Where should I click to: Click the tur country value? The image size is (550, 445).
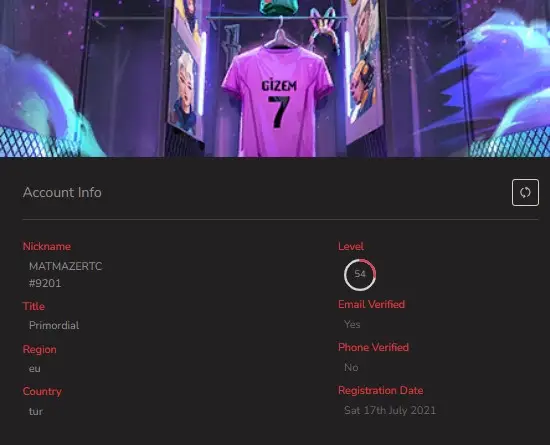tap(36, 411)
